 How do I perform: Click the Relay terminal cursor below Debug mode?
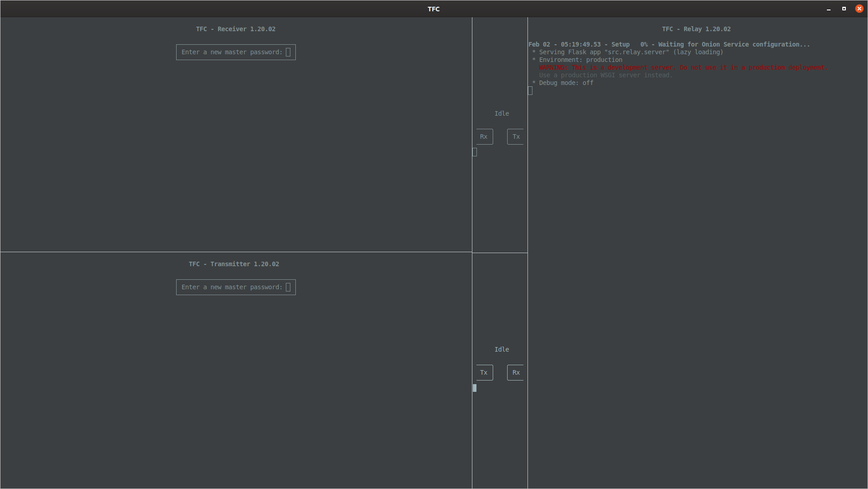[x=530, y=91]
